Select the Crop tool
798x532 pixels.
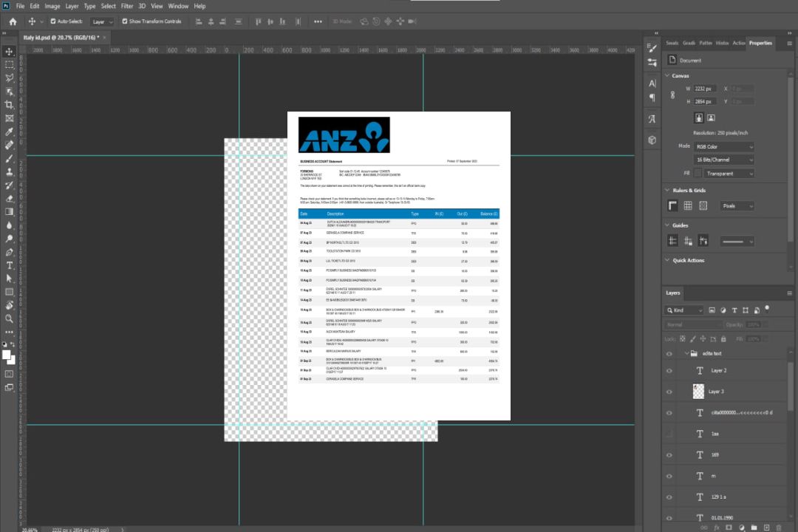click(9, 105)
